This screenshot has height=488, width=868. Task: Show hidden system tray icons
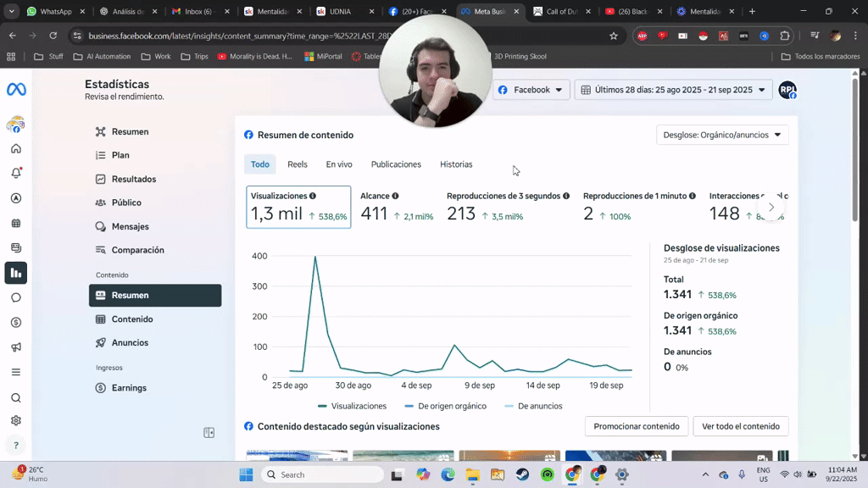(x=705, y=474)
